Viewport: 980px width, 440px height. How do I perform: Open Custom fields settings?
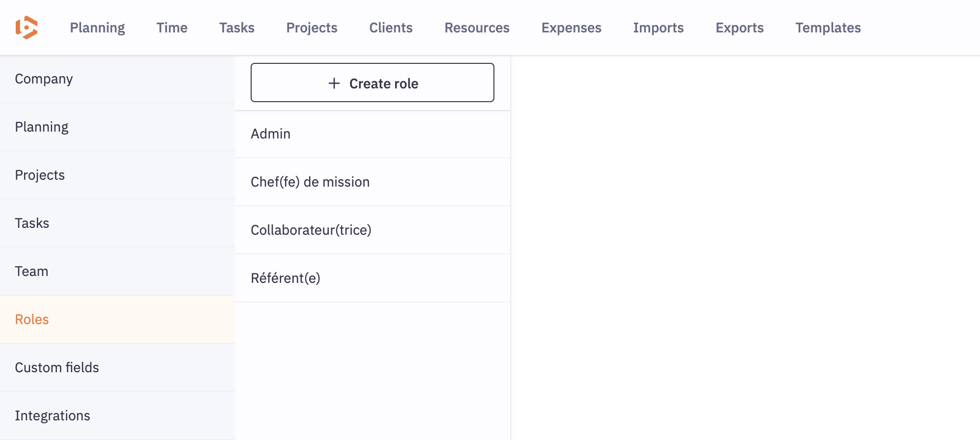tap(57, 368)
